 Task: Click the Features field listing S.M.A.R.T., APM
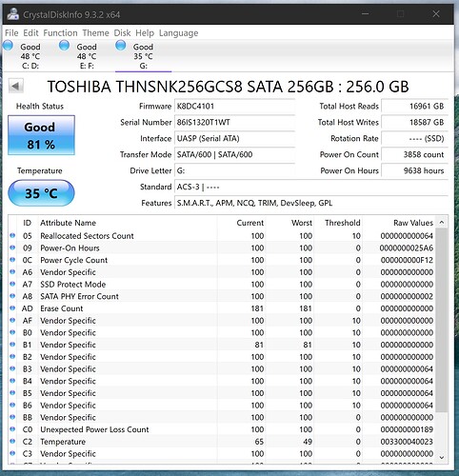(x=311, y=203)
